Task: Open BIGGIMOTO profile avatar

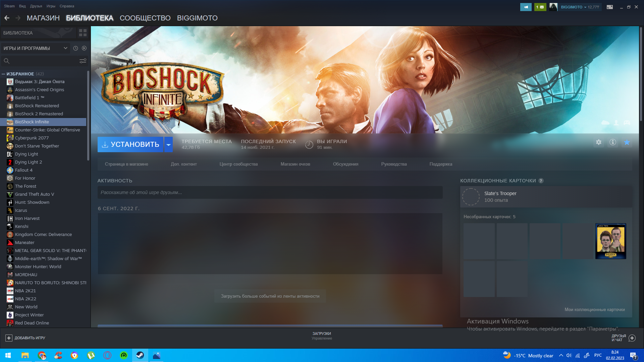Action: click(x=553, y=7)
